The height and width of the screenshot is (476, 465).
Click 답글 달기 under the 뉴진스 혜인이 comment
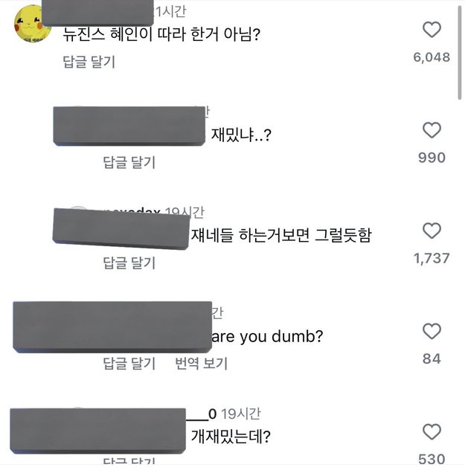click(x=89, y=62)
